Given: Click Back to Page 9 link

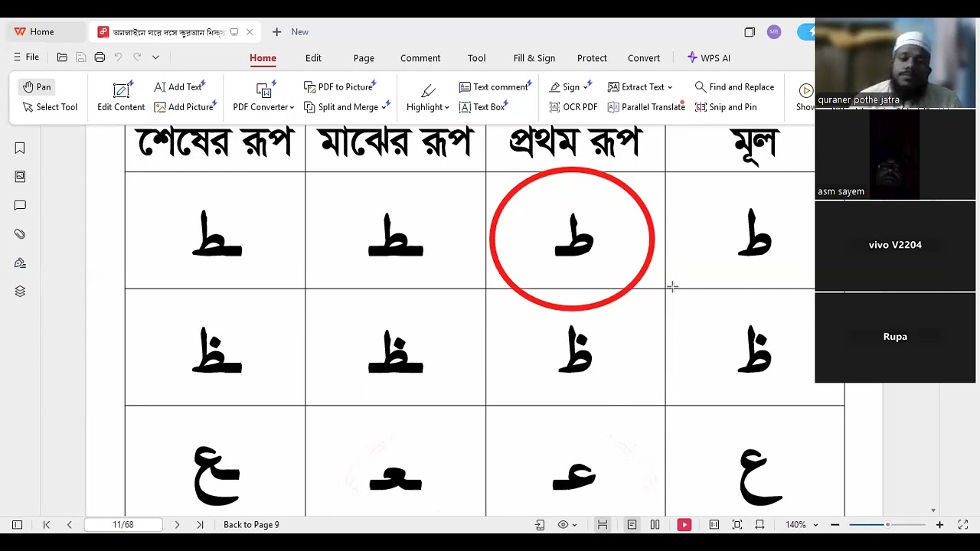Looking at the screenshot, I should coord(251,525).
